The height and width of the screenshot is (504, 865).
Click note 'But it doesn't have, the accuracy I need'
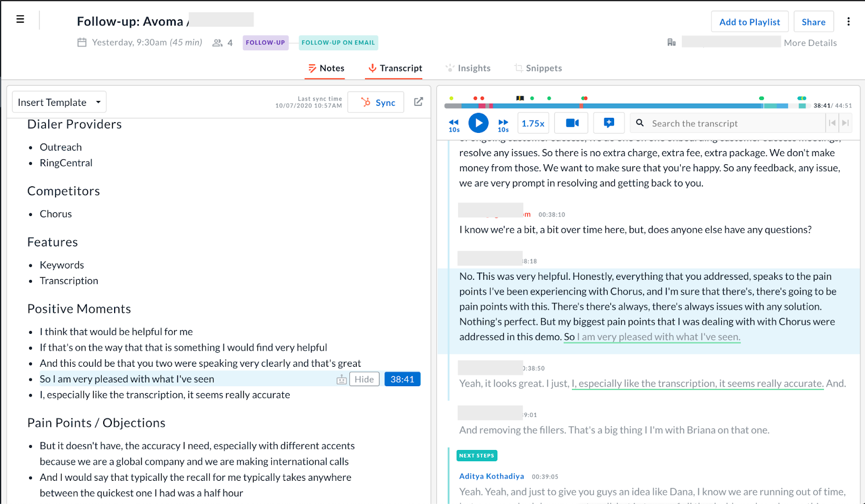tap(197, 453)
